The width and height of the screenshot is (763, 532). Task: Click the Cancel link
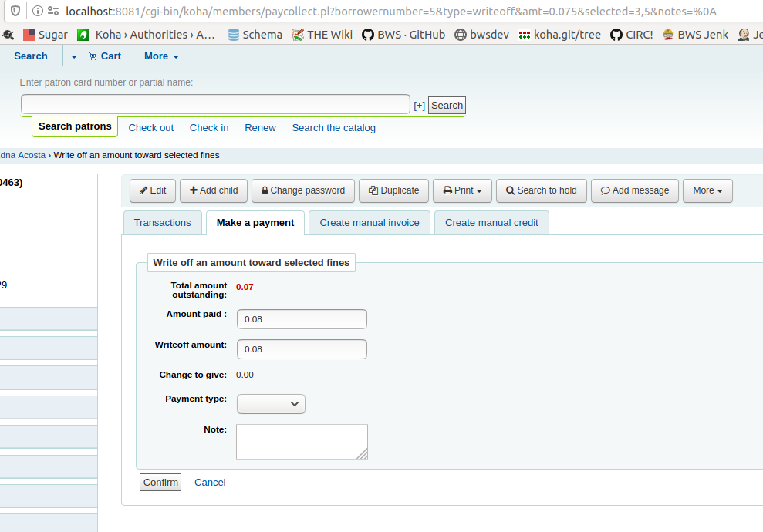tap(210, 483)
